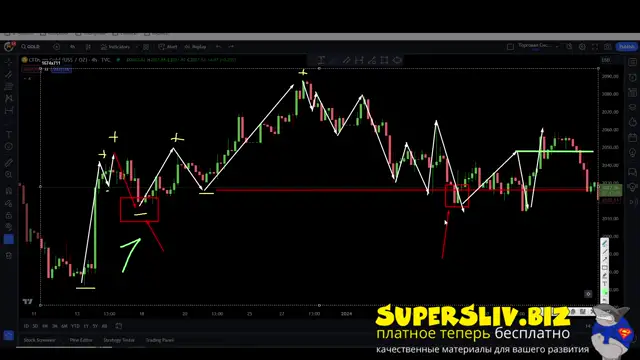Viewport: 640px width, 360px height.
Task: Redo the last chart action
Action: coord(231,47)
